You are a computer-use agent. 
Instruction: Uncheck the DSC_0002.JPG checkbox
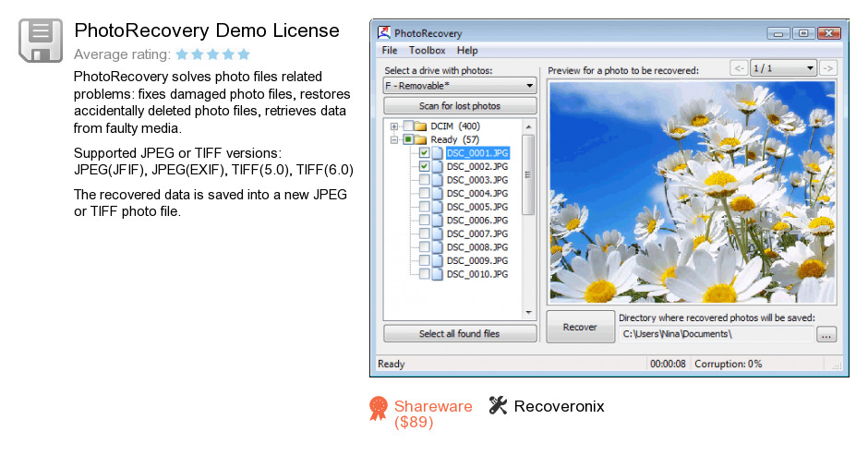click(x=424, y=166)
